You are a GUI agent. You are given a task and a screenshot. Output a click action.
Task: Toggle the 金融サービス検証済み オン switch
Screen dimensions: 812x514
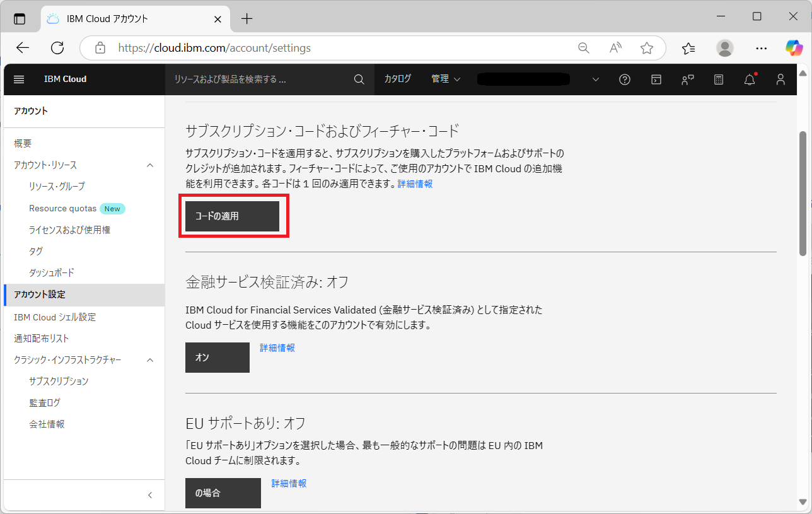[x=217, y=357]
